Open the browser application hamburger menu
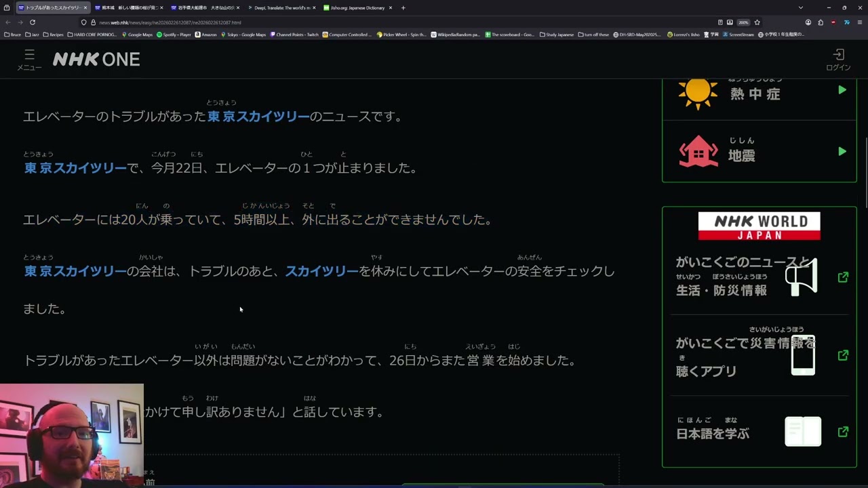 click(859, 22)
